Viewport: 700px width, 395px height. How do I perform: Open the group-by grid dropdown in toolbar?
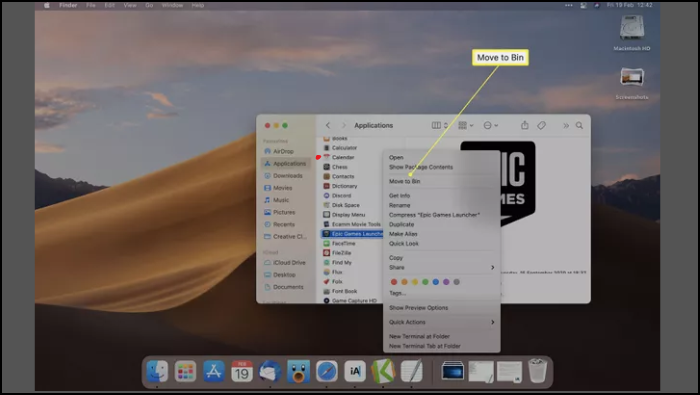click(x=466, y=125)
